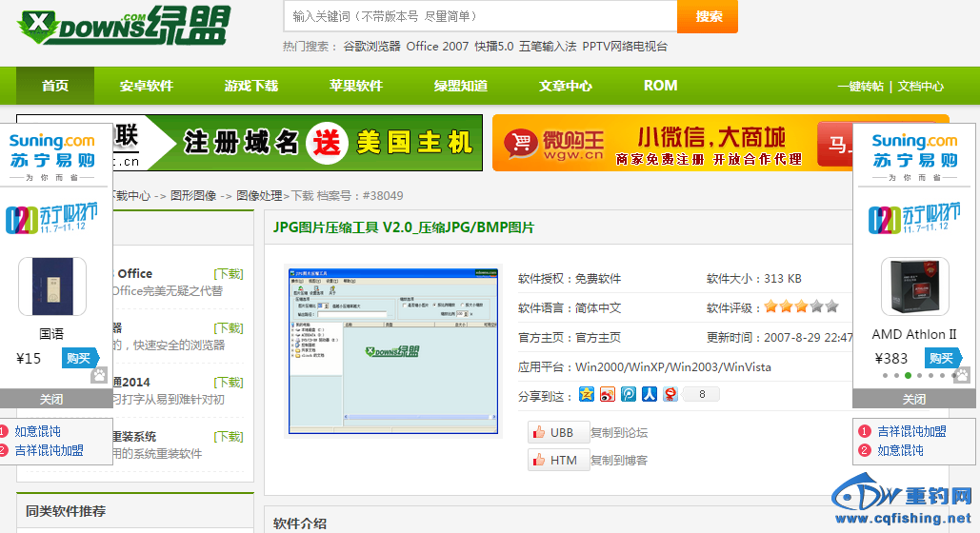
Task: Open 微购王 wgw.cn banner ad
Action: coord(672,143)
